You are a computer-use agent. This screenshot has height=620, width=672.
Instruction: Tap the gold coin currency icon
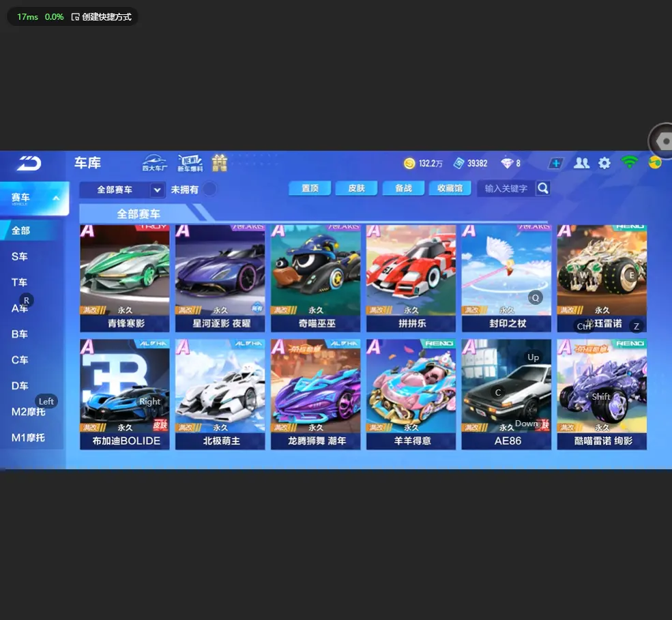[x=409, y=163]
